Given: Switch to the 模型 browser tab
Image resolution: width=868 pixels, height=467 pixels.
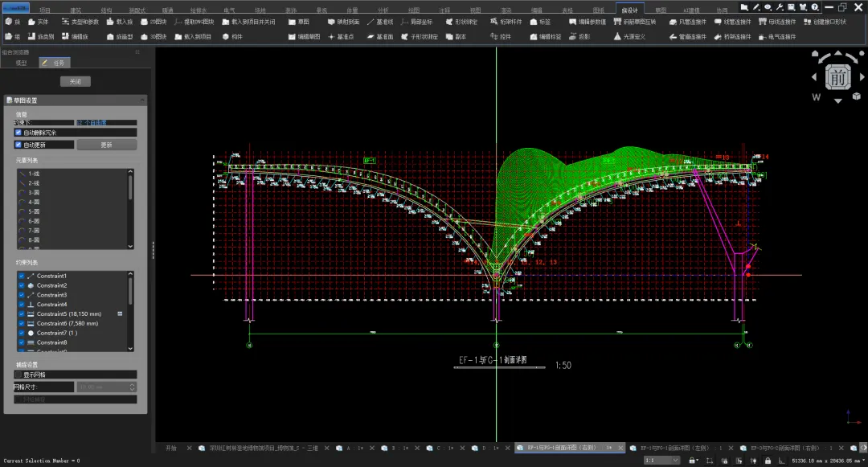Looking at the screenshot, I should click(x=21, y=63).
